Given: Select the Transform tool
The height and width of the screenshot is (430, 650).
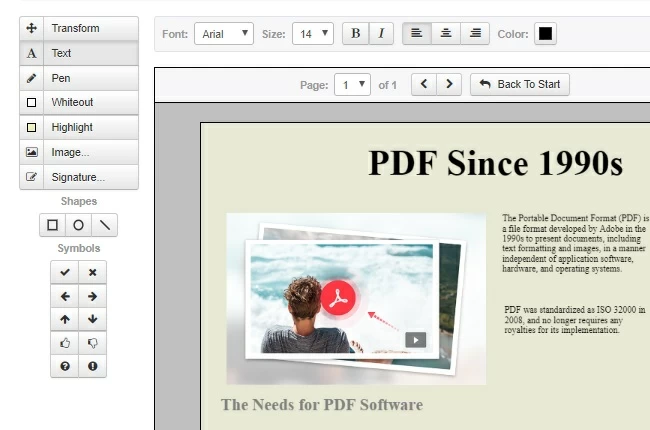Looking at the screenshot, I should tap(79, 28).
